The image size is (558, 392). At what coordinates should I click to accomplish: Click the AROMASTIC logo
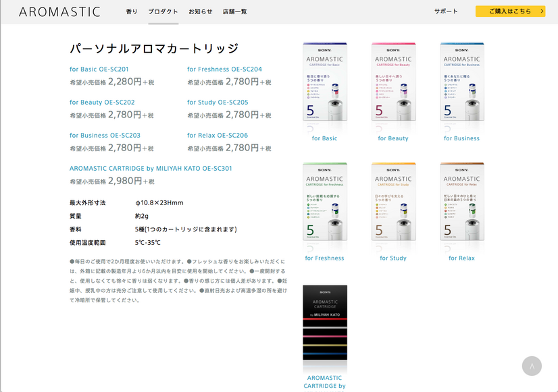[x=59, y=11]
